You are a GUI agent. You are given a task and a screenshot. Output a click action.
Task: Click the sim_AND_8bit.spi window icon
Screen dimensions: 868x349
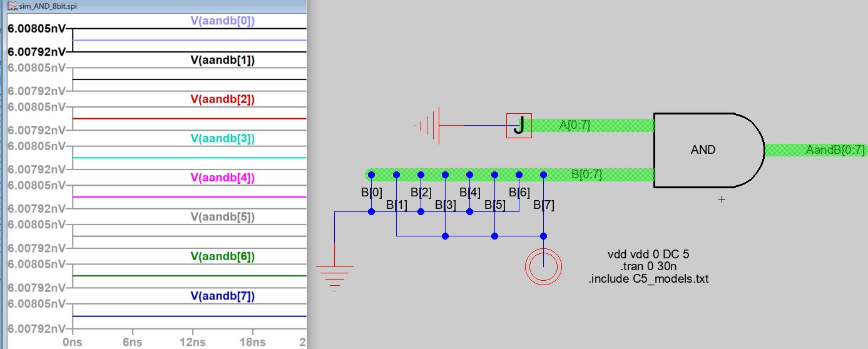point(12,5)
